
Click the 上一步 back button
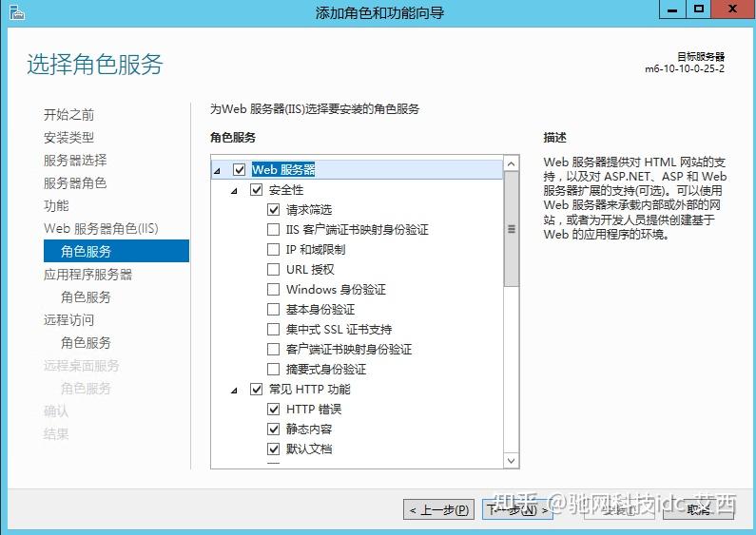438,509
